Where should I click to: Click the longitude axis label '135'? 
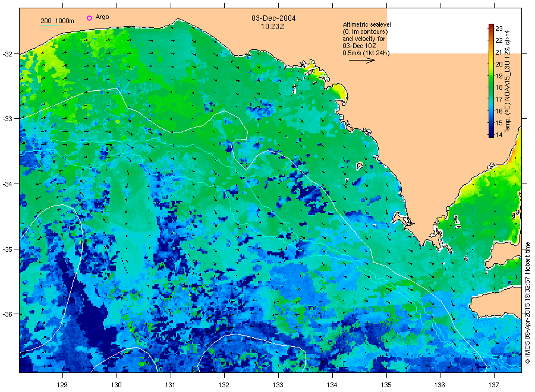[x=386, y=385]
